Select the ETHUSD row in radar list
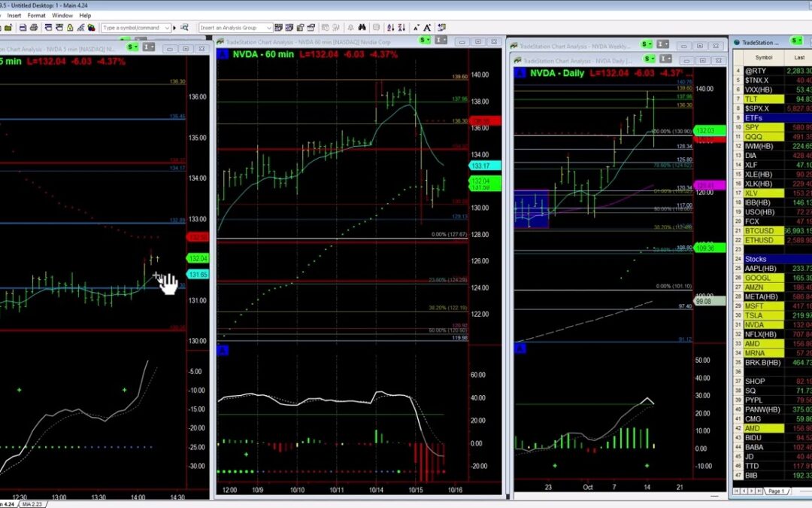This screenshot has width=812, height=508. [x=773, y=240]
